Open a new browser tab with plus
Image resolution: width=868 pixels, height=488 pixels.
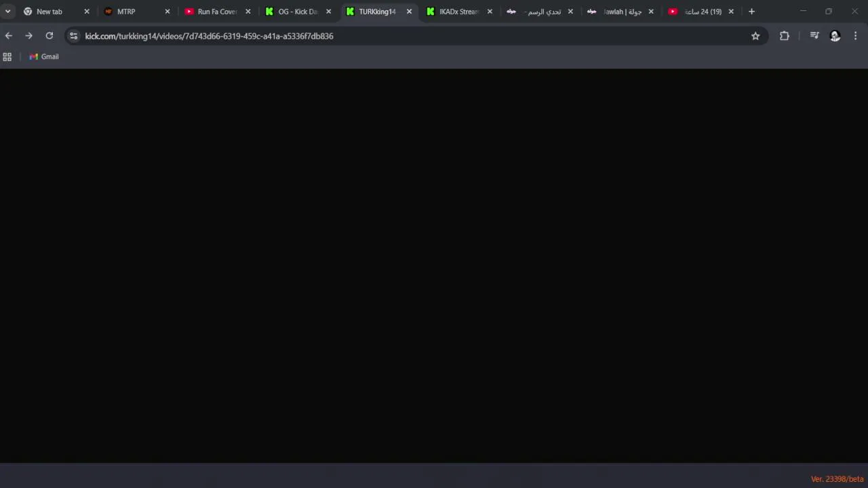(751, 12)
